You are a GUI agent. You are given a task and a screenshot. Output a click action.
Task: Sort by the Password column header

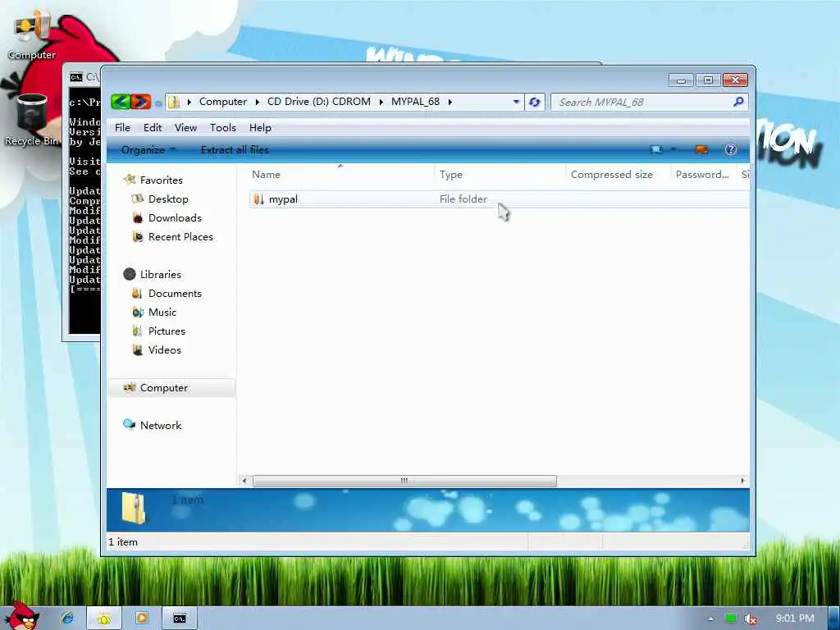click(704, 175)
